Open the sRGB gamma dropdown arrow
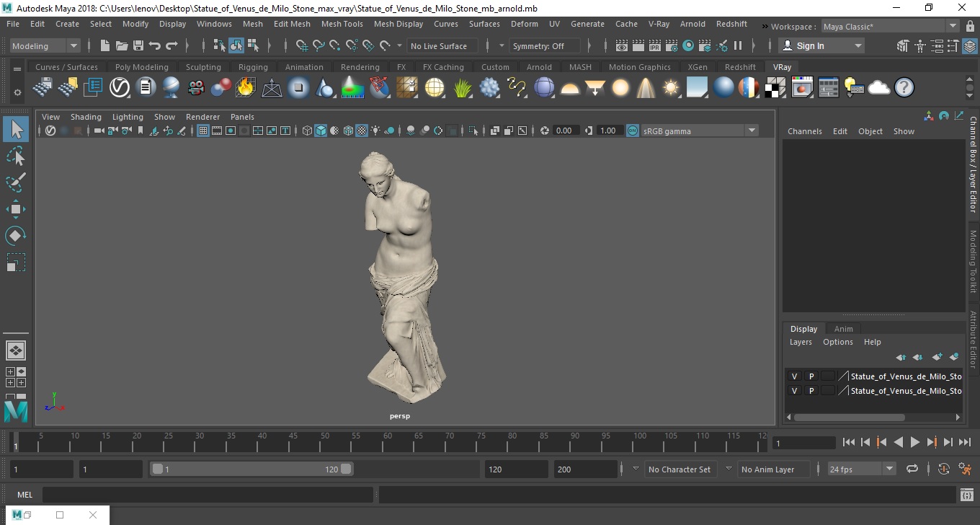The width and height of the screenshot is (980, 525). point(752,131)
